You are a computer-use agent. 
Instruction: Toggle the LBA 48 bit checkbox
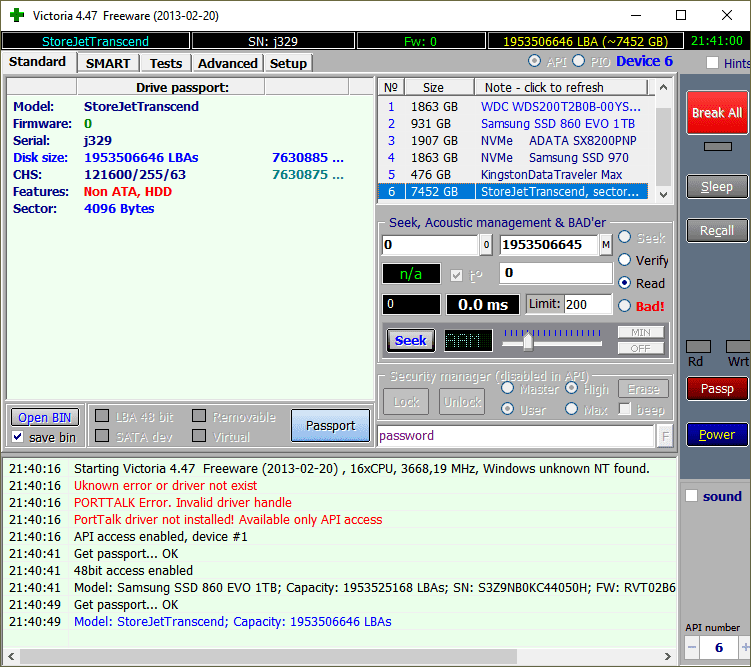coord(102,416)
